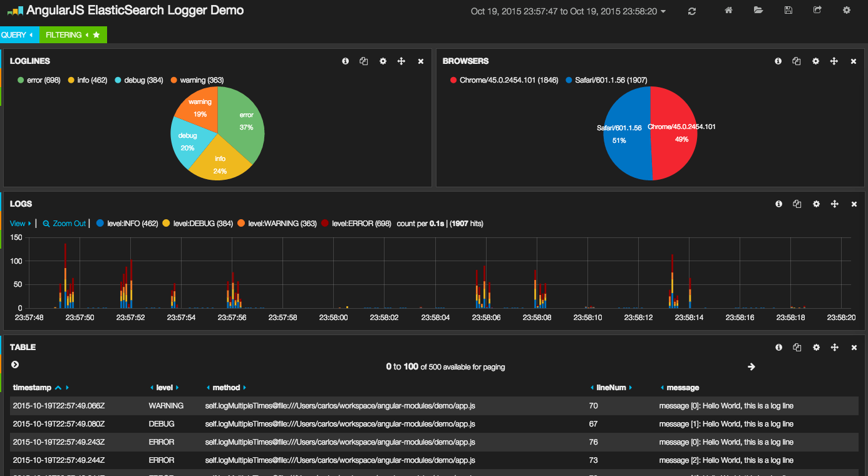Click the move handle of LOGS panel
868x476 pixels.
[835, 204]
